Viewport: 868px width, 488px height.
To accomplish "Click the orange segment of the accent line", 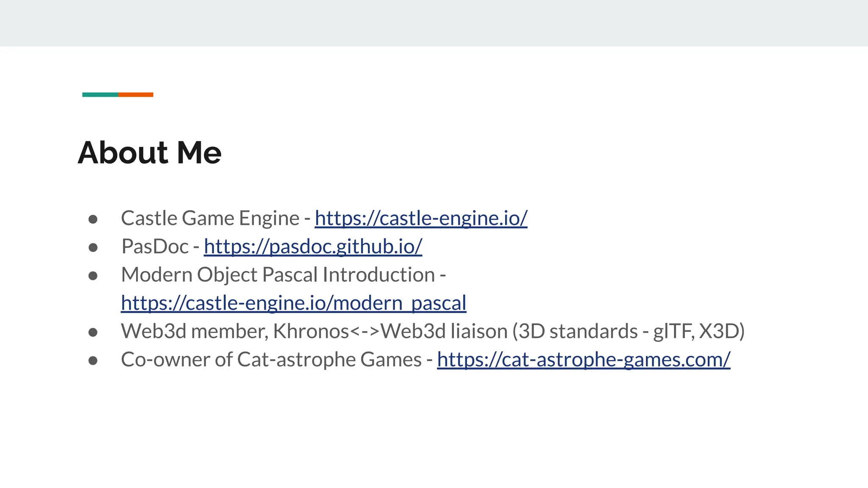I will coord(136,94).
